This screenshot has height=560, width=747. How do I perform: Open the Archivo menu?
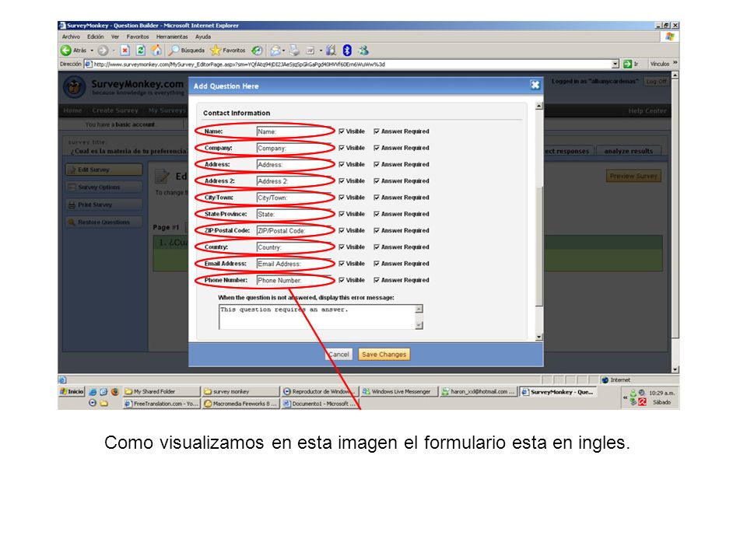point(71,37)
